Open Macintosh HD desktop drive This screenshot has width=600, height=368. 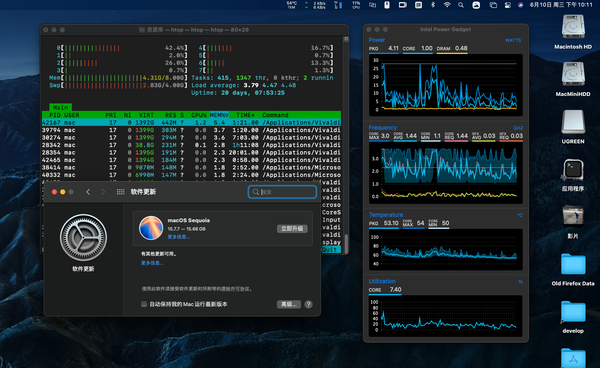(573, 27)
